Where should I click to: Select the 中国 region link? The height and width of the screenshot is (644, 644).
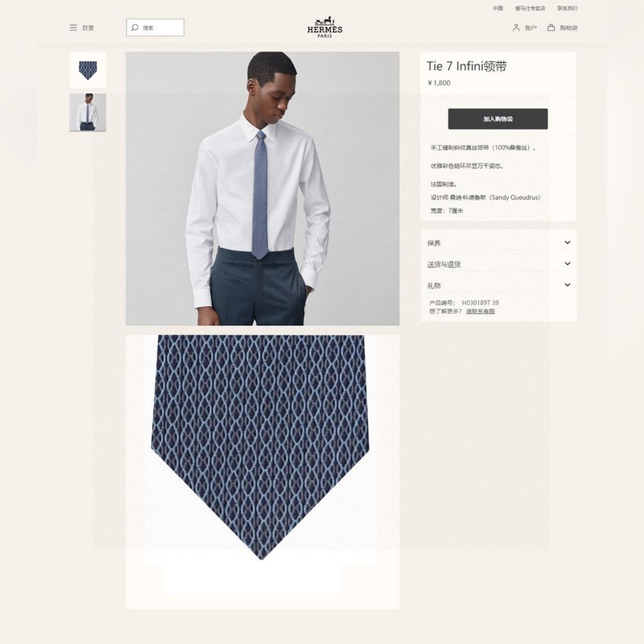point(498,8)
